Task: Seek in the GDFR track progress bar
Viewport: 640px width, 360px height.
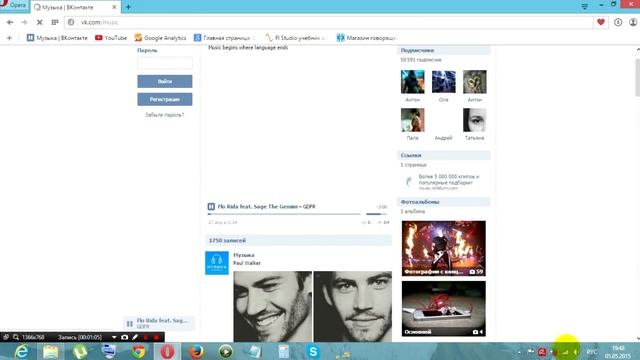Action: point(284,214)
